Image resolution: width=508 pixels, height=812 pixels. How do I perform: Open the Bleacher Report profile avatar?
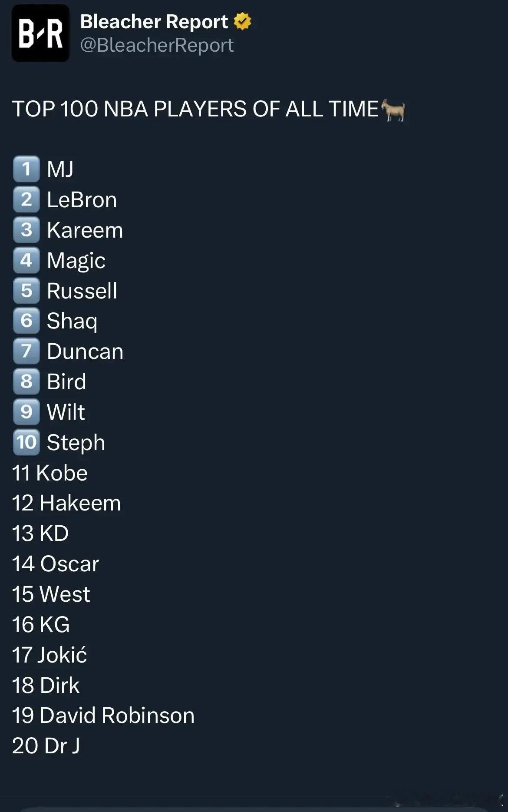(40, 33)
